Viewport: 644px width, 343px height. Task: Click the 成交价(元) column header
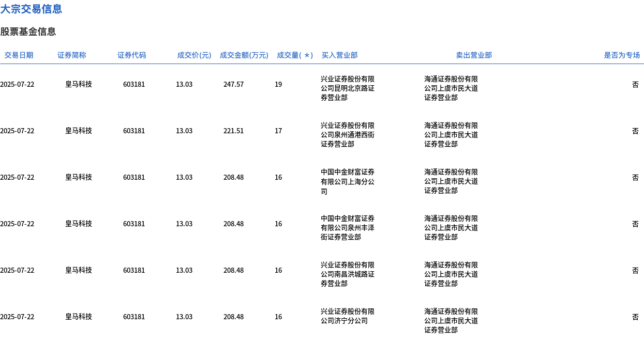point(194,55)
